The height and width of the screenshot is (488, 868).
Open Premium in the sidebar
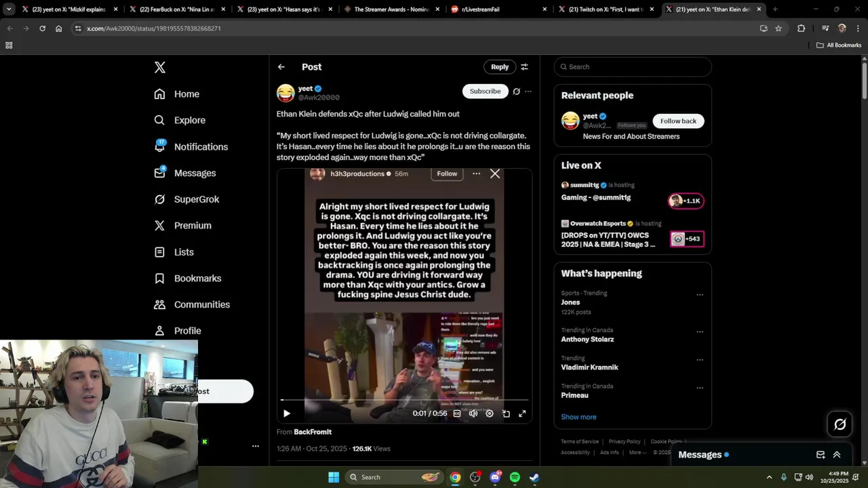click(x=183, y=226)
